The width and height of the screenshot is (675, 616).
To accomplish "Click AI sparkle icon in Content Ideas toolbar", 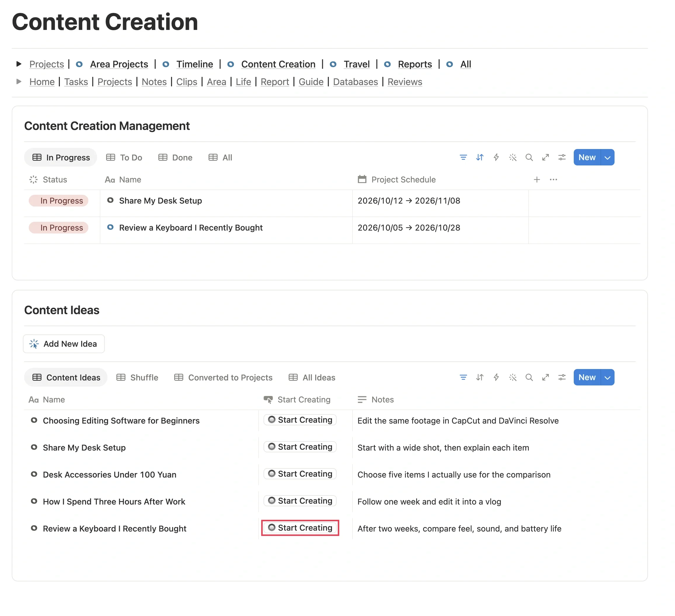I will [513, 378].
